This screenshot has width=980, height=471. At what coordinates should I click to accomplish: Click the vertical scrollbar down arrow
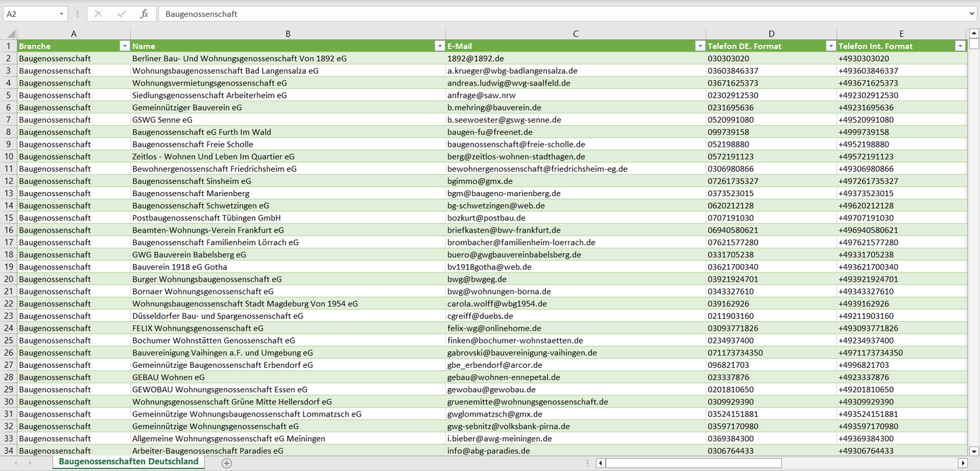974,451
